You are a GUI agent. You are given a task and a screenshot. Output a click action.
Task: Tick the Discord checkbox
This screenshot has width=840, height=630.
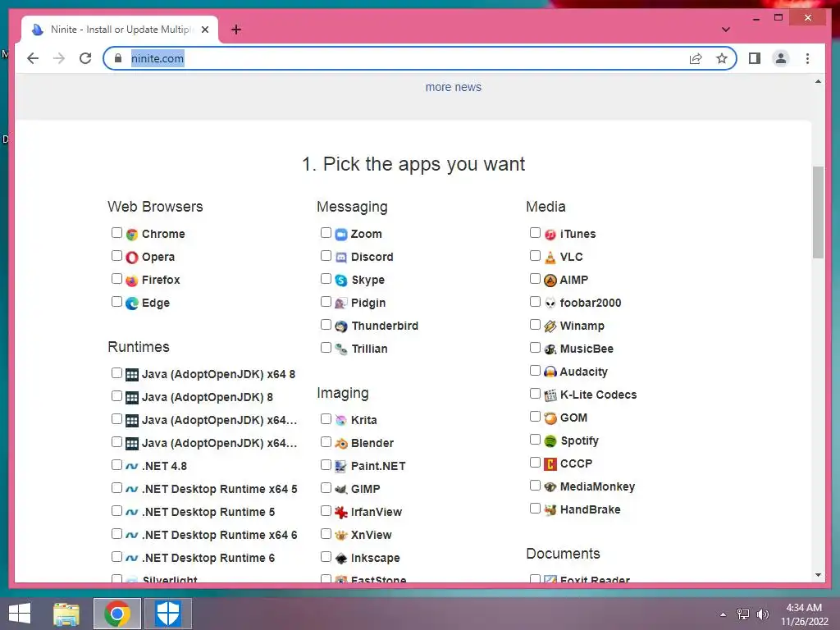[326, 256]
